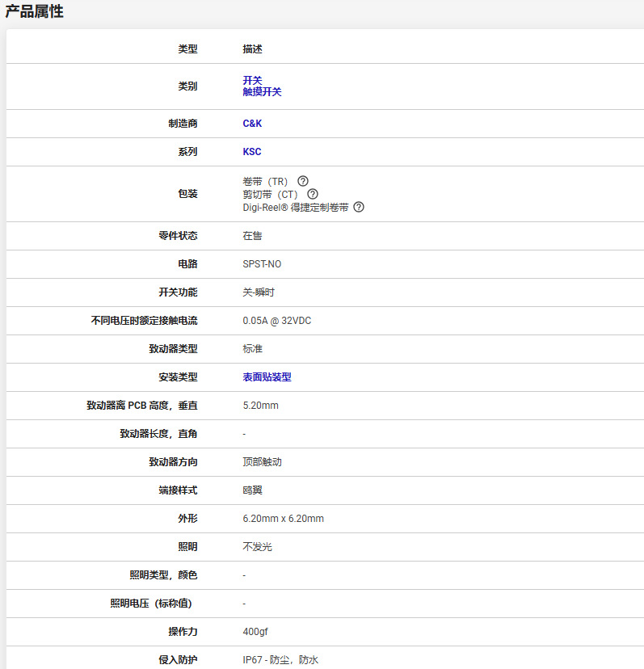Select the 致动器类型 row label

pyautogui.click(x=173, y=349)
